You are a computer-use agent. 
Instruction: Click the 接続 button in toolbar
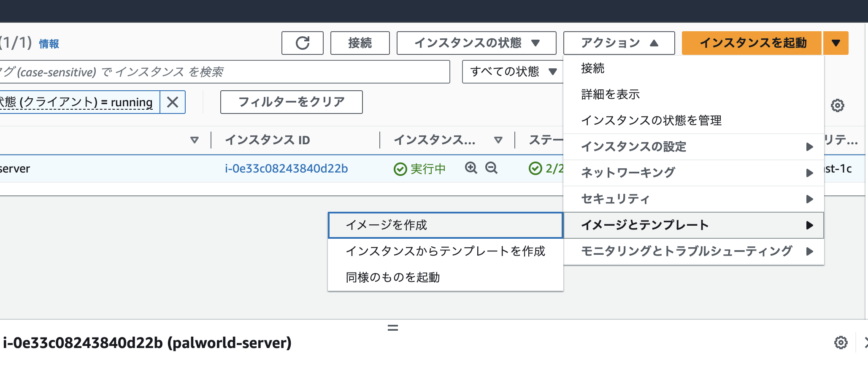[360, 43]
